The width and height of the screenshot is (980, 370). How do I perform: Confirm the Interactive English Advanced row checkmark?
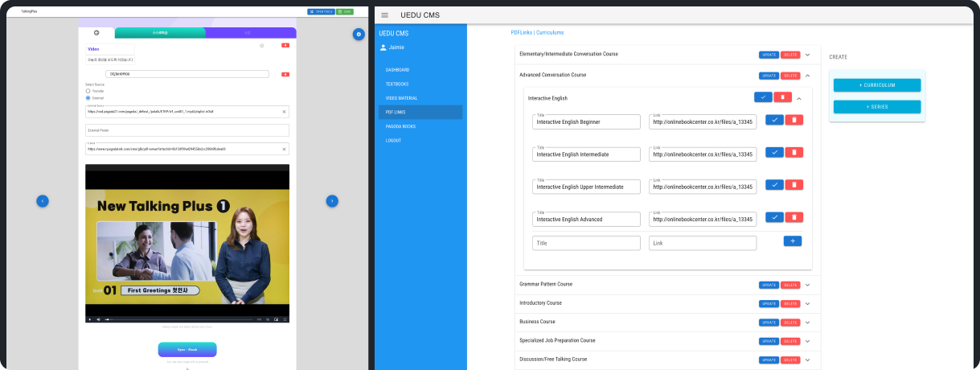774,217
